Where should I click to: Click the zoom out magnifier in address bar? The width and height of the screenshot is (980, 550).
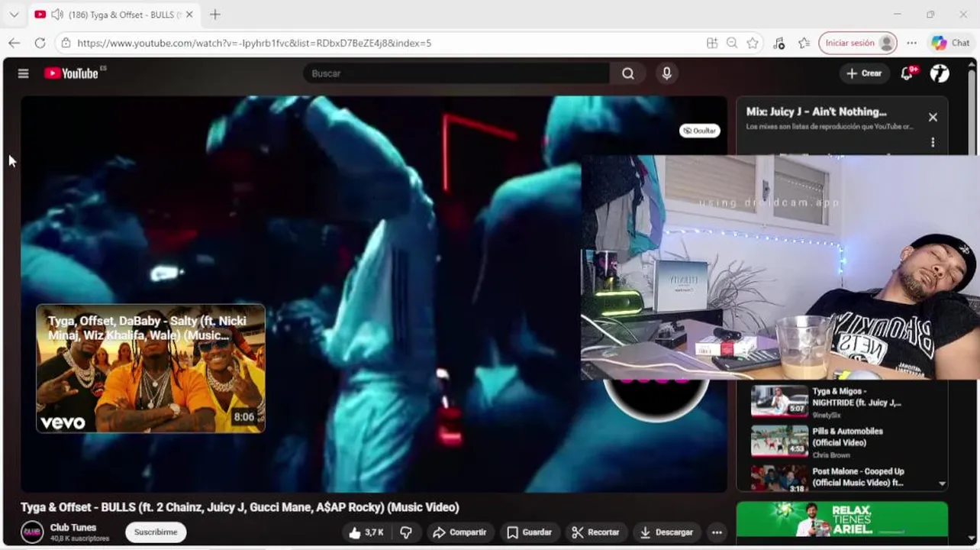(732, 43)
